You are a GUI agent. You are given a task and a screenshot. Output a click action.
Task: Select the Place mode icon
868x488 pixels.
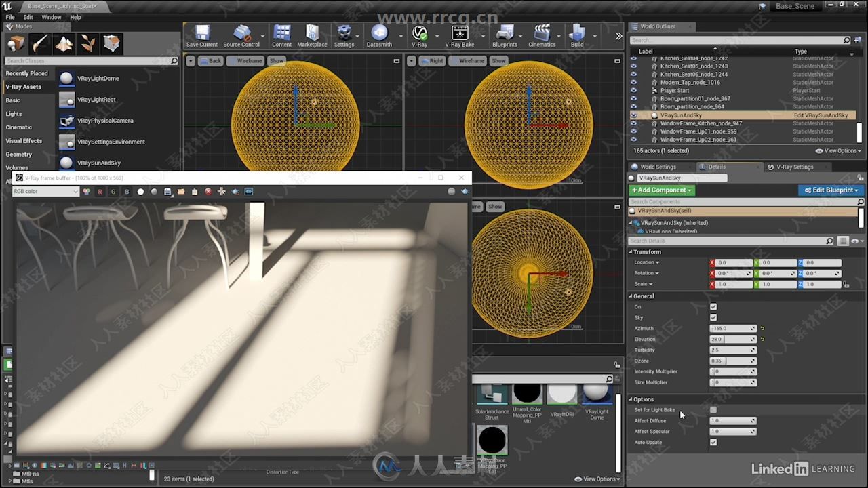(x=16, y=43)
